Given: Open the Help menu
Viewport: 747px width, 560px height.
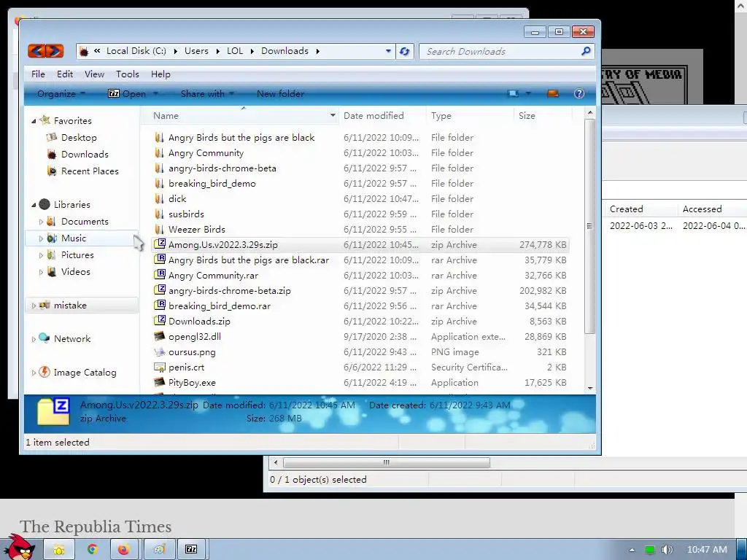Looking at the screenshot, I should point(160,74).
